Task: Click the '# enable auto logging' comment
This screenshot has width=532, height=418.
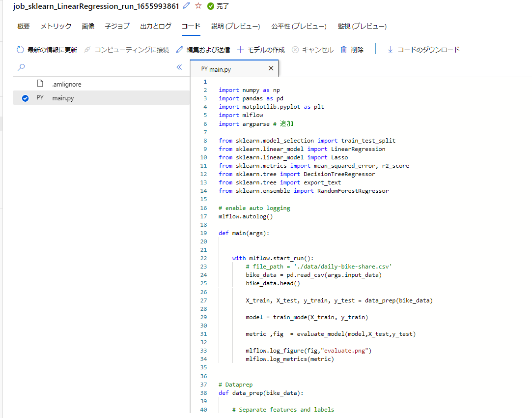Action: (x=254, y=208)
